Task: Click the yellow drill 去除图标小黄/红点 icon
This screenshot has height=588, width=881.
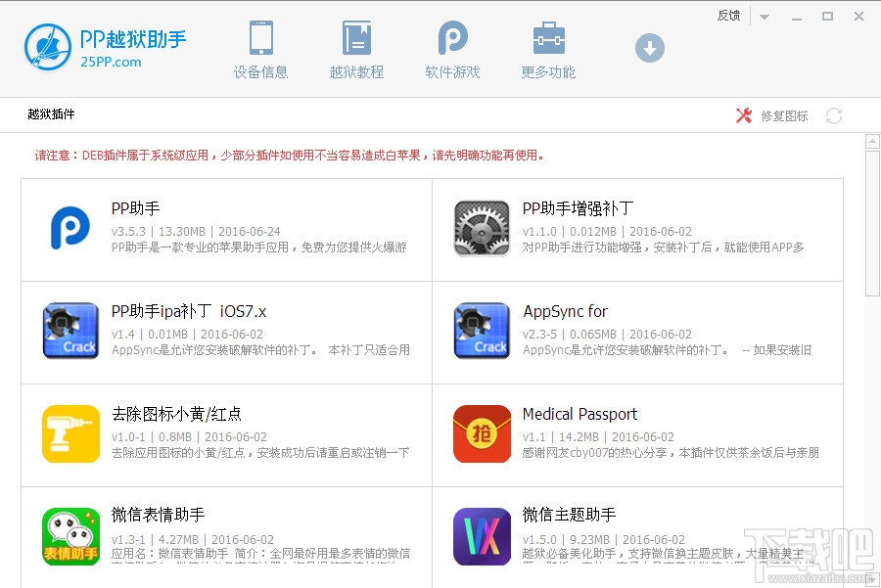Action: pyautogui.click(x=70, y=433)
